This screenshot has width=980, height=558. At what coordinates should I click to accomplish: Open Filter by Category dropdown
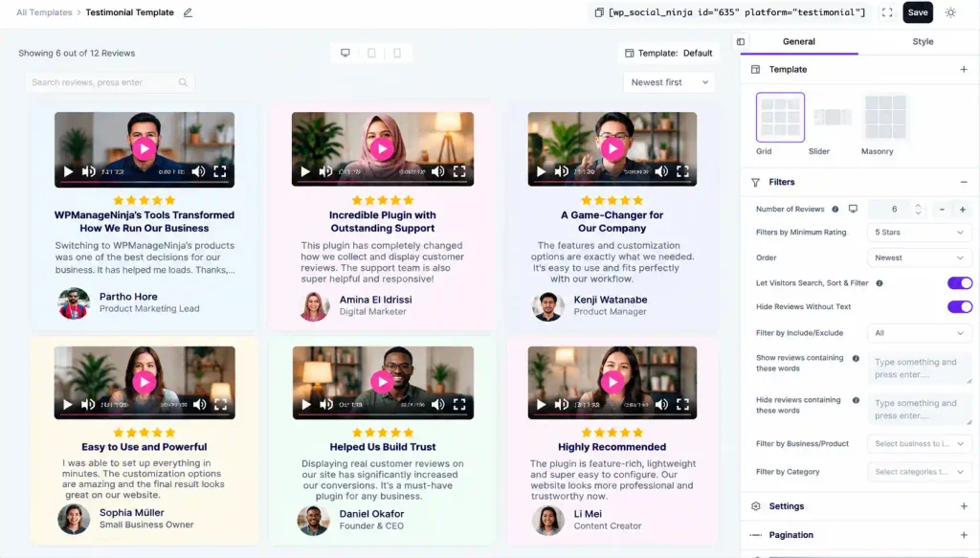(x=919, y=472)
